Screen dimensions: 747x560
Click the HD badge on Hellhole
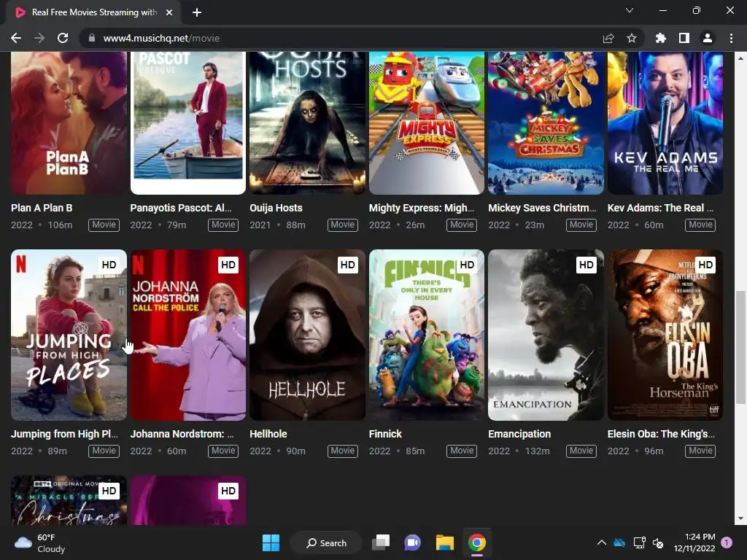tap(347, 265)
